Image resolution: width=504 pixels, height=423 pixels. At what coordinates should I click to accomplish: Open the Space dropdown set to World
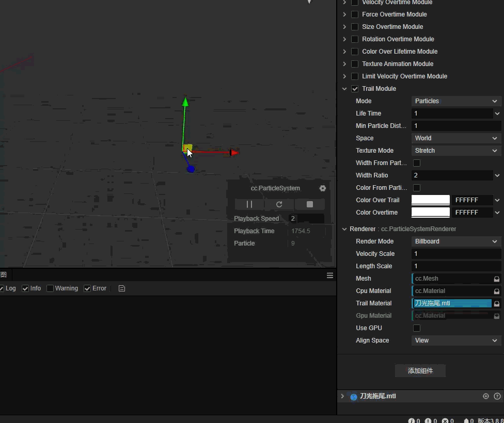(456, 138)
